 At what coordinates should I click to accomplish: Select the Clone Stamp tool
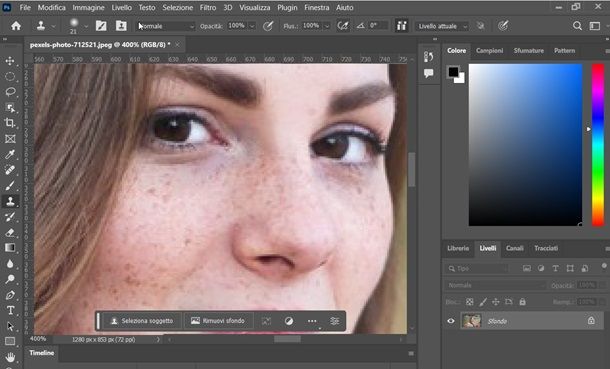point(10,201)
